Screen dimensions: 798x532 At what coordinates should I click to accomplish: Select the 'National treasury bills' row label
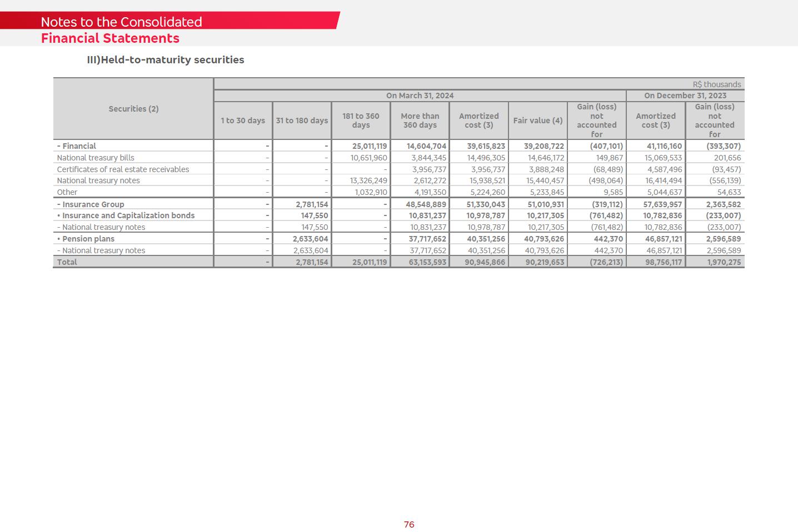(x=96, y=158)
